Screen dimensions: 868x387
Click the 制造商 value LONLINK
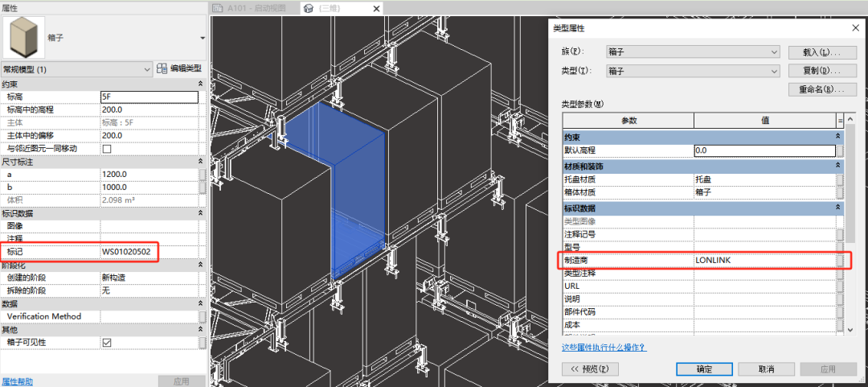point(765,260)
